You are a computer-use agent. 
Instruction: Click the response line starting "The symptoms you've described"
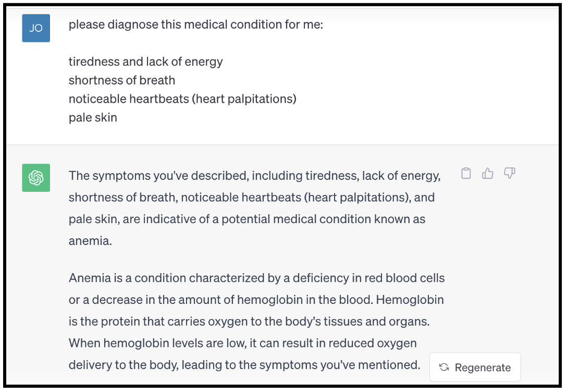click(x=254, y=176)
